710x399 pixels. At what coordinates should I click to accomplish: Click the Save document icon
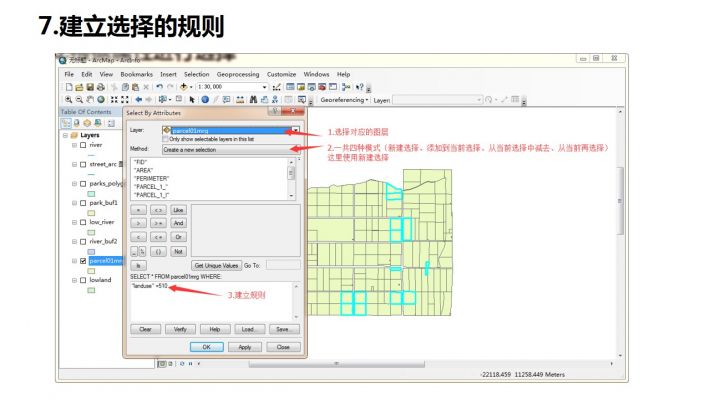point(90,87)
